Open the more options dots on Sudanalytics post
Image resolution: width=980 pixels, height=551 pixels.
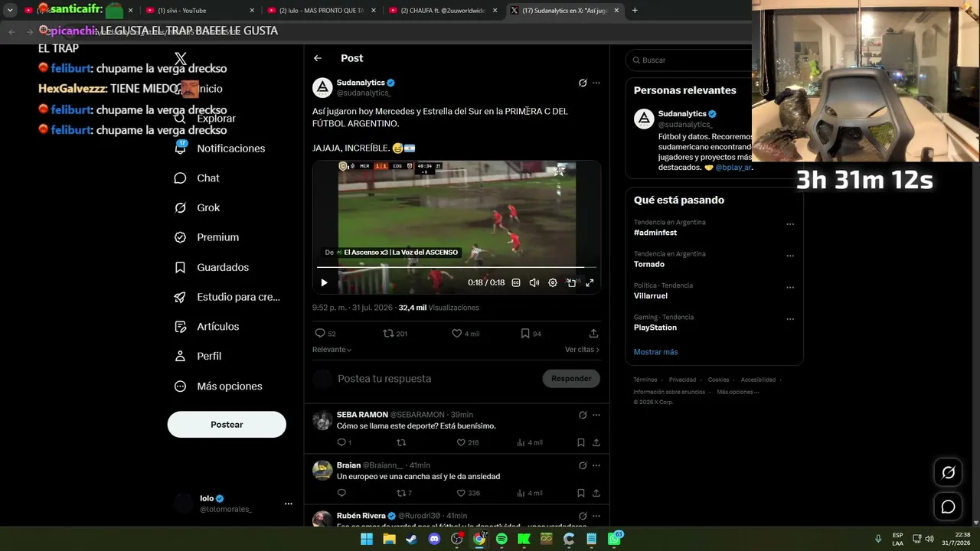(596, 83)
